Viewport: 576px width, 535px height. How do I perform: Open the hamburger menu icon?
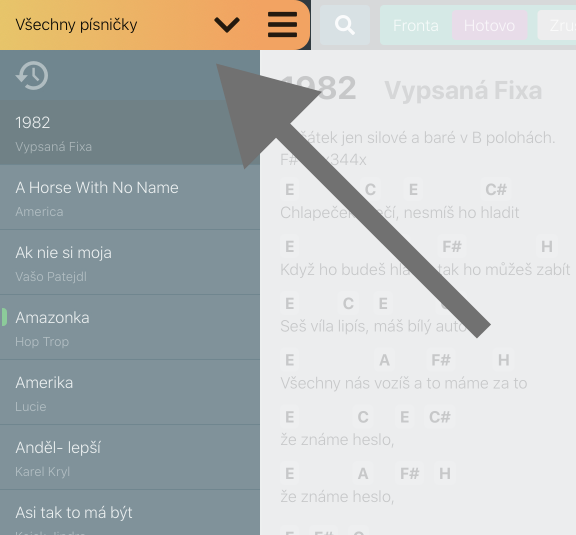coord(282,25)
